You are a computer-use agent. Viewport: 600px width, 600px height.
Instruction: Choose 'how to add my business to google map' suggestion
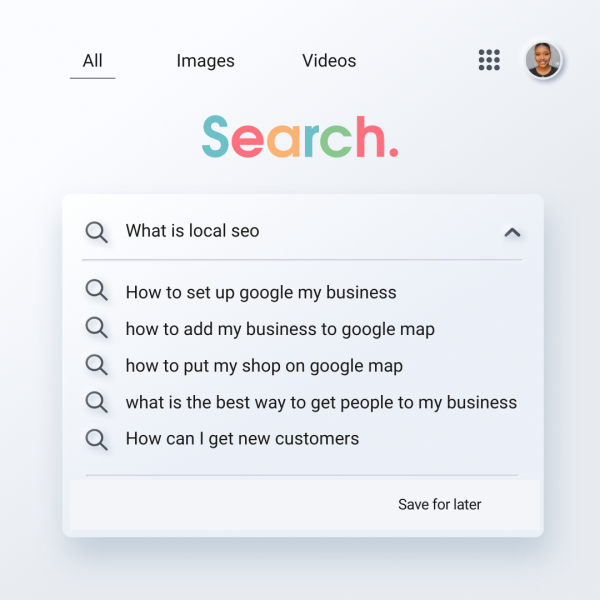[x=280, y=329]
